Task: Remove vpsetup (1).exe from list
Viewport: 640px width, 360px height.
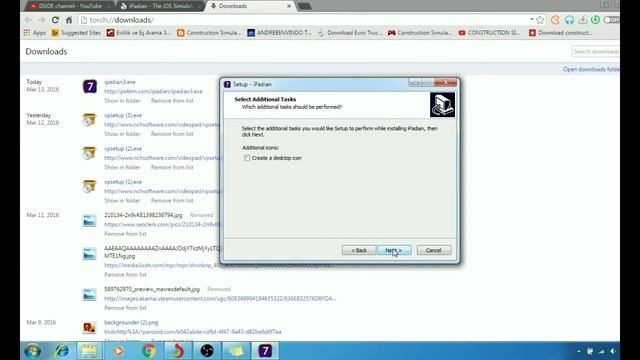Action: pyautogui.click(x=172, y=201)
